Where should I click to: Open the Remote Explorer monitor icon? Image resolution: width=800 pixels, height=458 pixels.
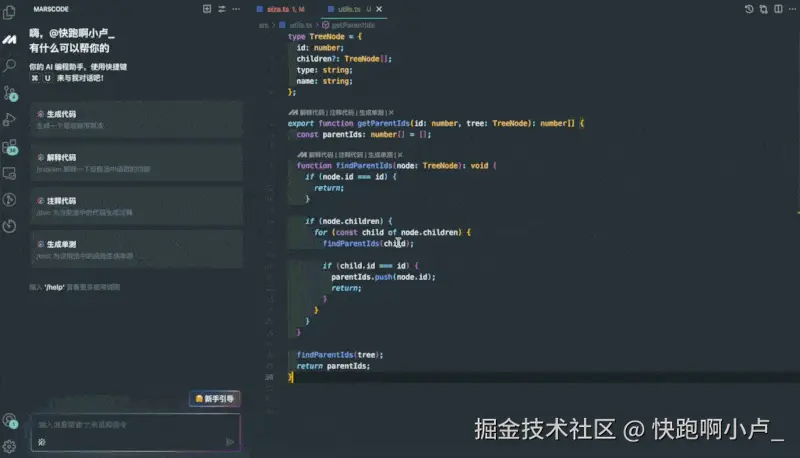point(9,173)
